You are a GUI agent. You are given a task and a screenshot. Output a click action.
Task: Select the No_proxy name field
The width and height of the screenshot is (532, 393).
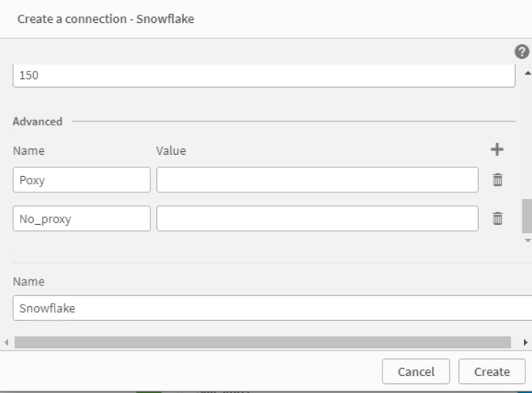point(82,218)
